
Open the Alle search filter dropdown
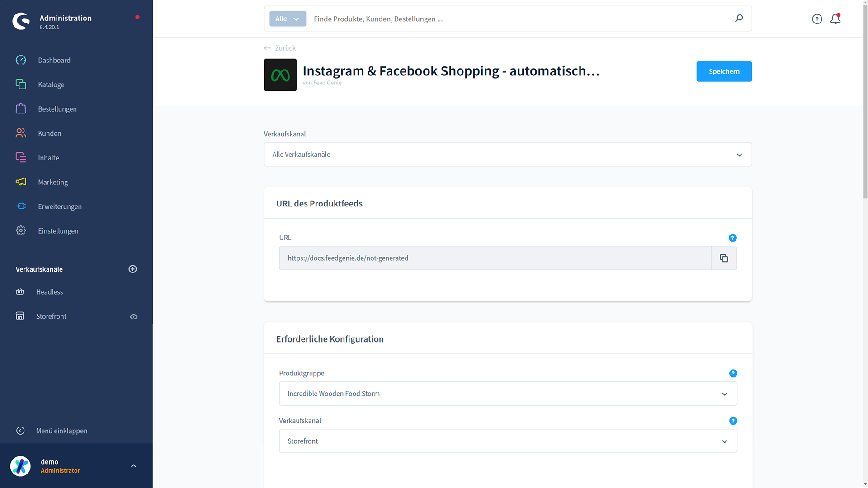pyautogui.click(x=288, y=19)
